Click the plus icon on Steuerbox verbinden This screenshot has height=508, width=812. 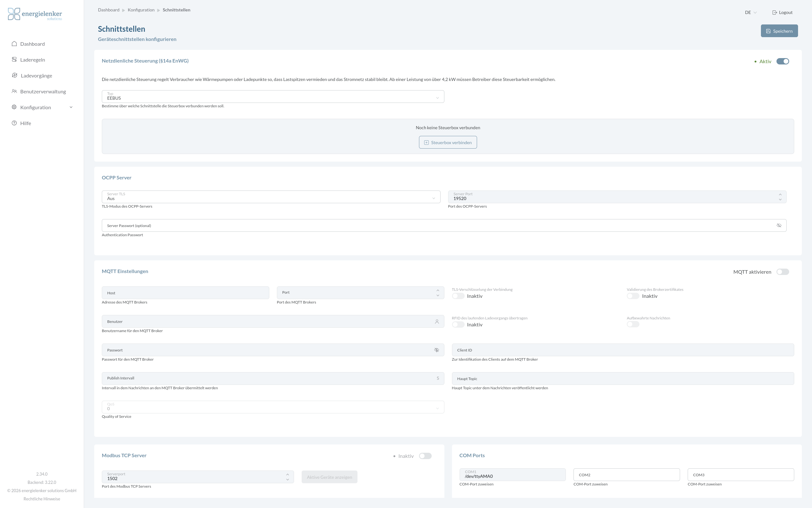coord(426,143)
